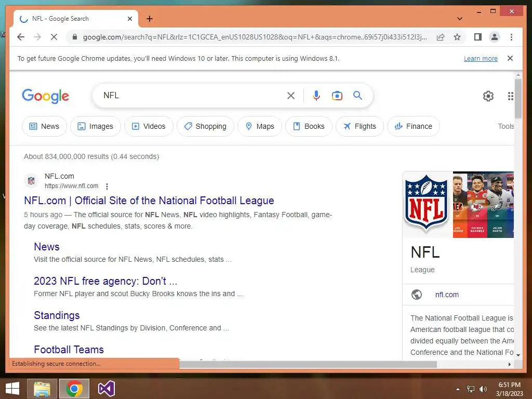Click the NFL.com site favicon

[31, 180]
